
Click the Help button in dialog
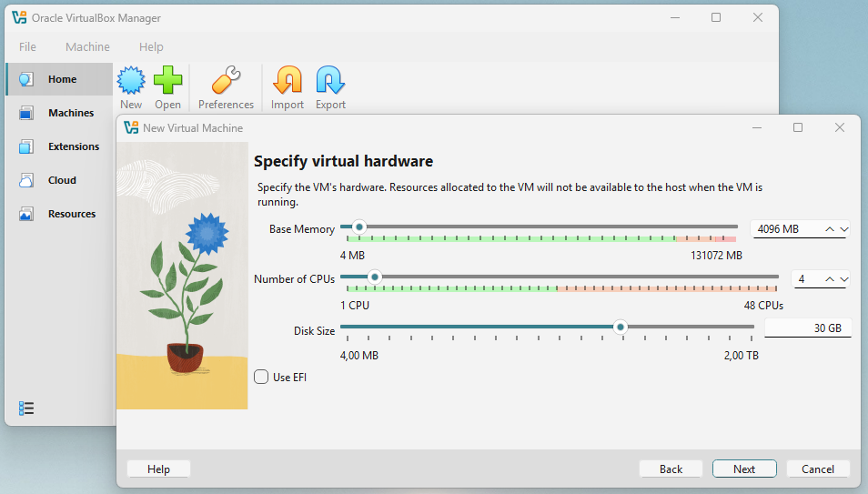158,469
